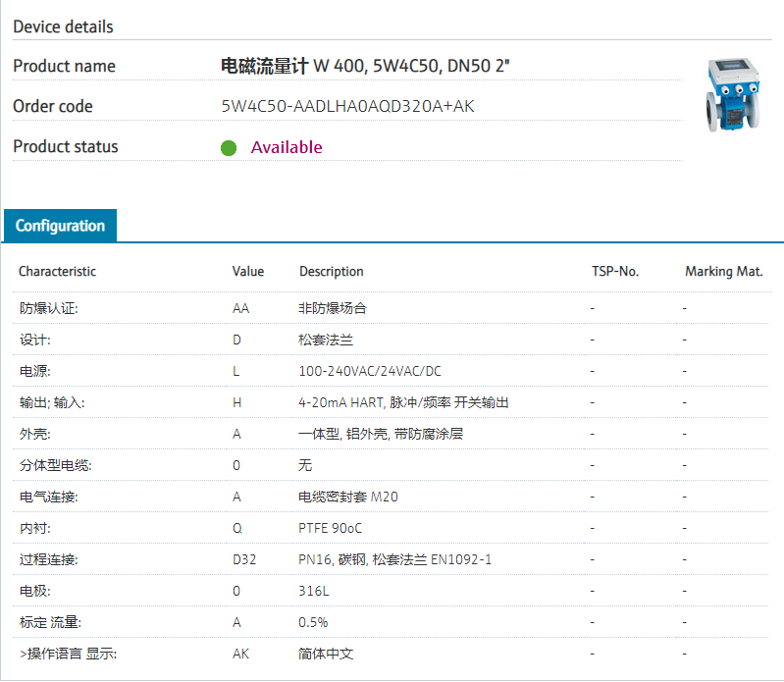Click the 100-240VAC/24VAC/DC power description
The width and height of the screenshot is (784, 682).
click(369, 371)
